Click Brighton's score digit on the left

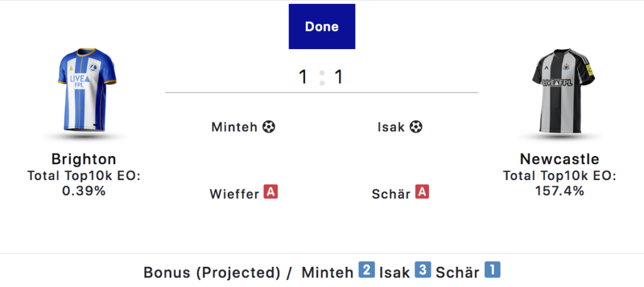303,77
